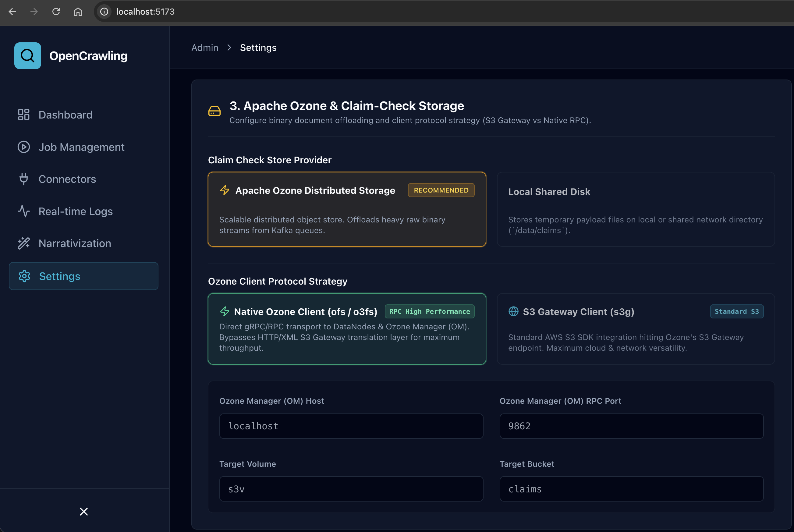794x532 pixels.
Task: Click the breadcrumb chevron after Admin
Action: 229,48
